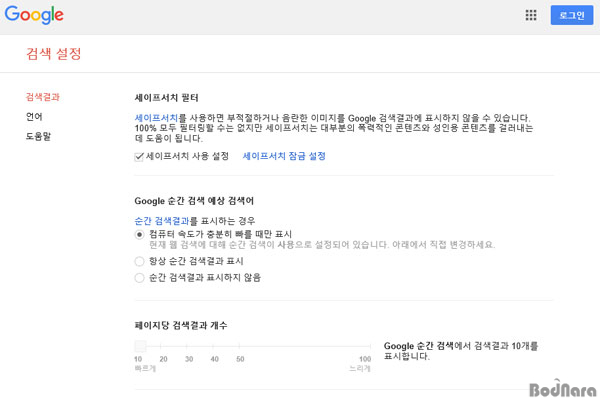The height and width of the screenshot is (400, 600).
Task: Select 항상 순간 검색결과 표시 radio
Action: (x=139, y=261)
